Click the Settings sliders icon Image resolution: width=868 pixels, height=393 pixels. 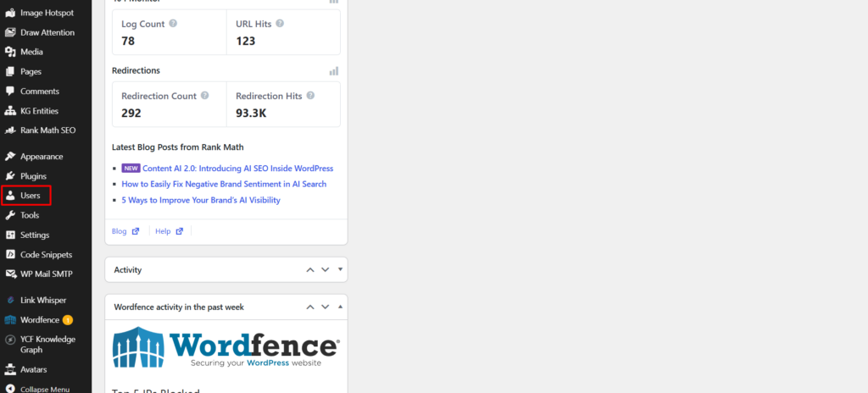10,235
